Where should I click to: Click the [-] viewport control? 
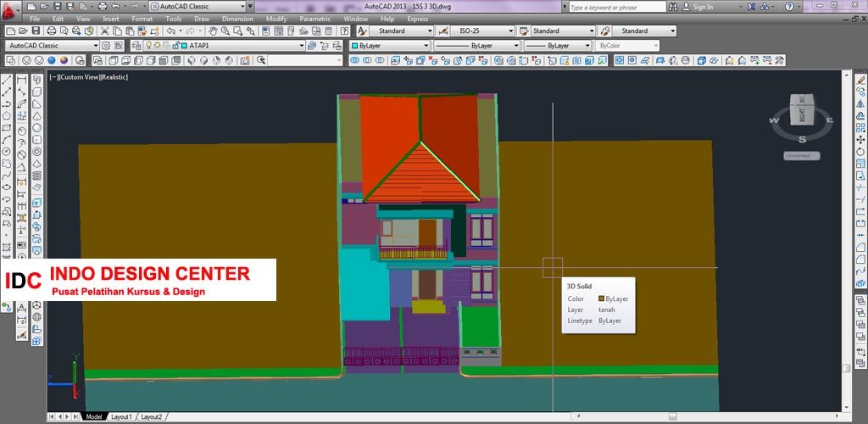pyautogui.click(x=53, y=77)
